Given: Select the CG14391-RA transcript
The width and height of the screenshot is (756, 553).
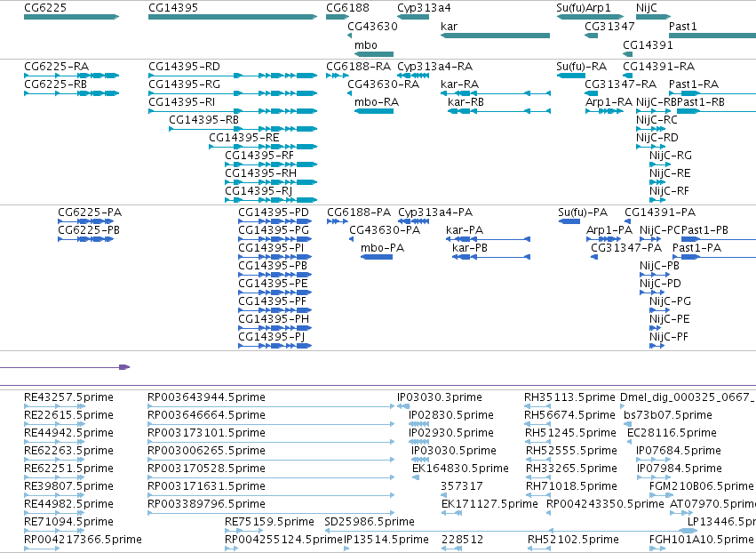Looking at the screenshot, I should [627, 76].
